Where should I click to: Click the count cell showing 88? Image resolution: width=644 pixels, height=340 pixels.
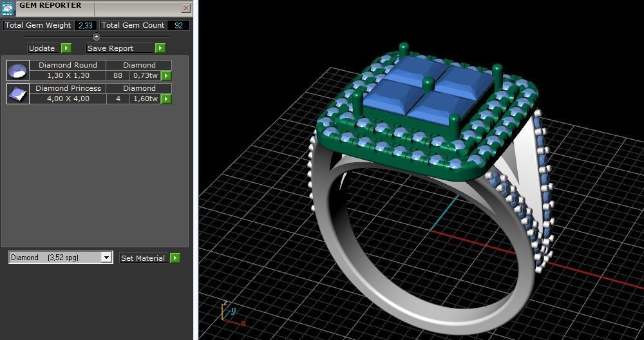[118, 75]
